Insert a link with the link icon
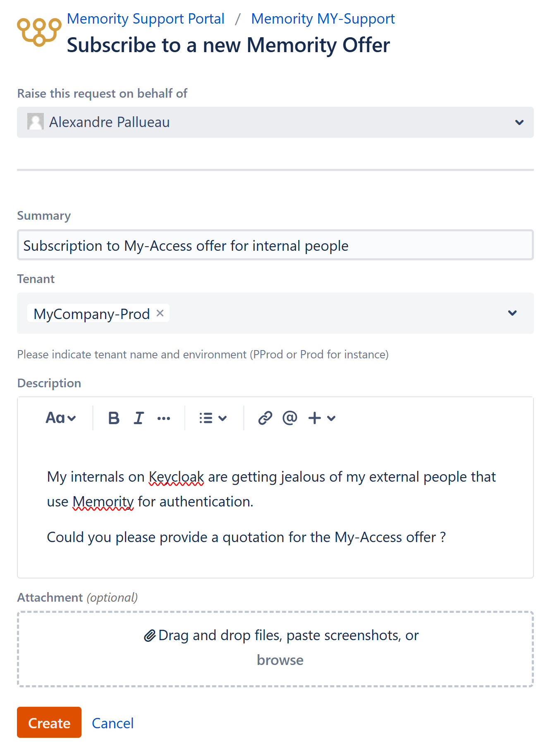Viewport: 550px width, 756px height. (x=265, y=418)
